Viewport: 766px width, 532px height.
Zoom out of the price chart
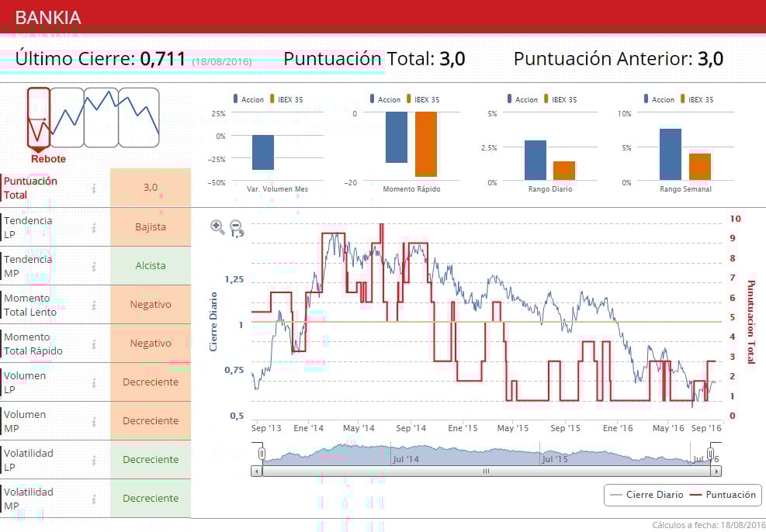(236, 226)
